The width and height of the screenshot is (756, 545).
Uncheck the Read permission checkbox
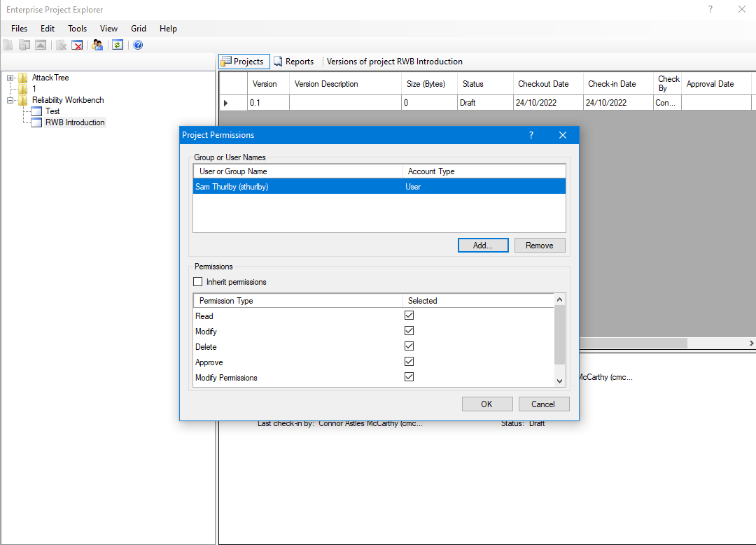pyautogui.click(x=409, y=316)
